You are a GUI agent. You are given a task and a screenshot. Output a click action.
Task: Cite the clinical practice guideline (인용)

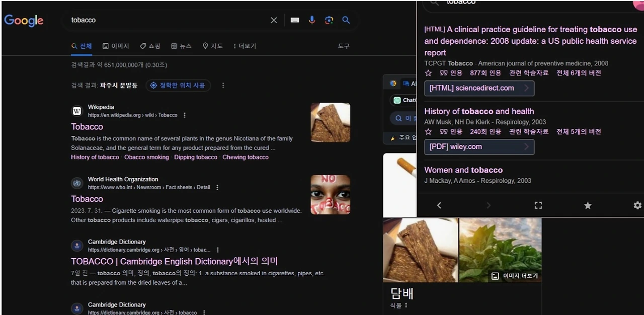click(451, 73)
